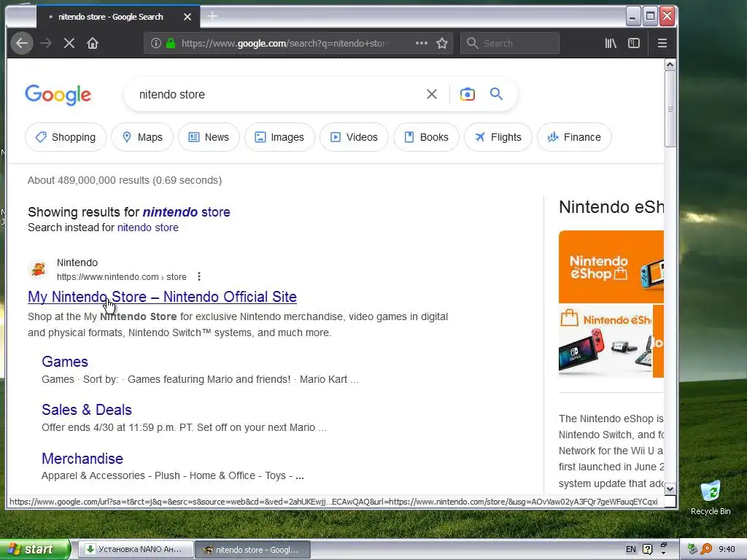
Task: Click the page scrollbar up arrow
Action: (670, 64)
